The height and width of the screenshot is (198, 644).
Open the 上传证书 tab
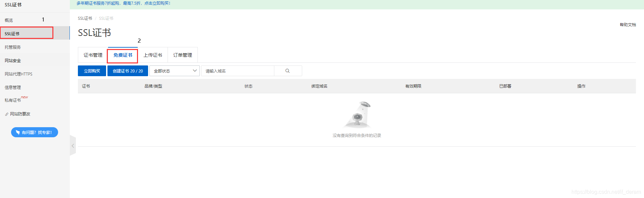point(153,55)
